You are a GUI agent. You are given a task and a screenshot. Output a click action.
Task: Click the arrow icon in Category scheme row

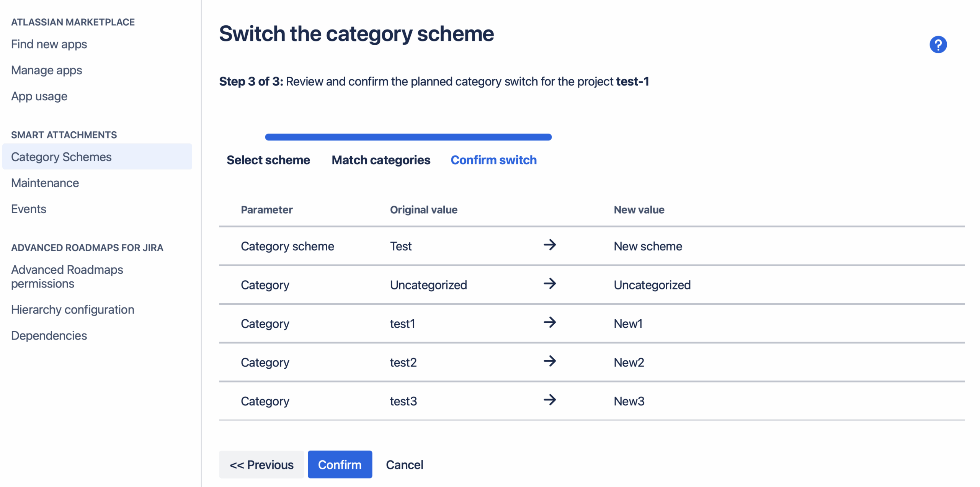pyautogui.click(x=550, y=245)
